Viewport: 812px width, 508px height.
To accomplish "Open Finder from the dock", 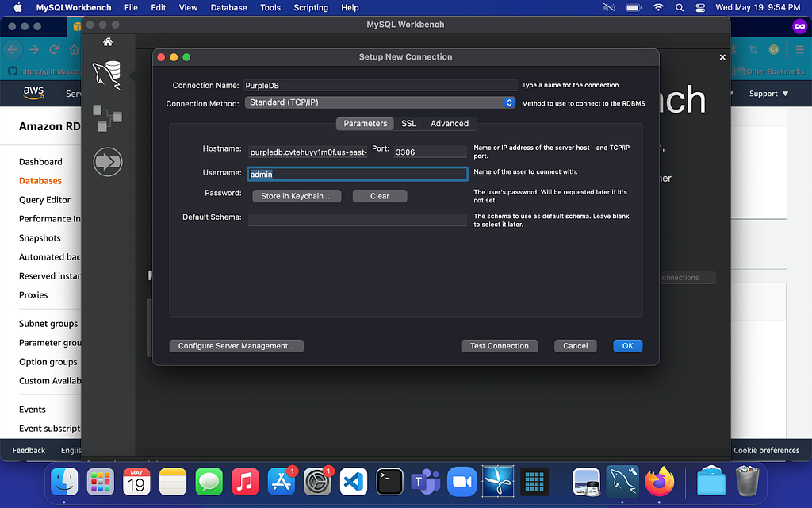I will click(64, 482).
